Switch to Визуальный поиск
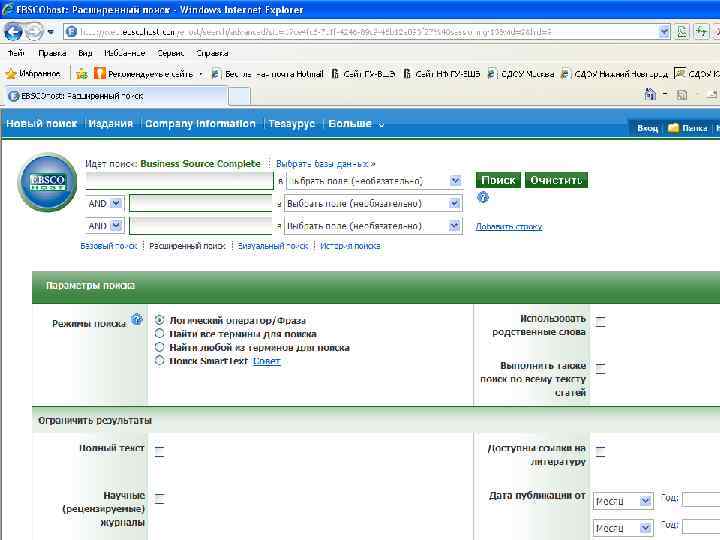This screenshot has height=540, width=720. pyautogui.click(x=273, y=246)
